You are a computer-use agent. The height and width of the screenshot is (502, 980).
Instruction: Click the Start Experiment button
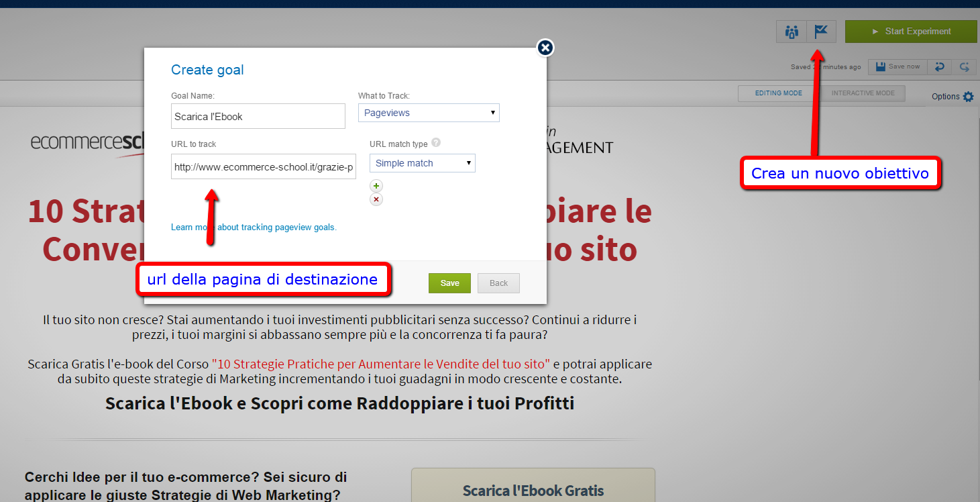point(910,32)
